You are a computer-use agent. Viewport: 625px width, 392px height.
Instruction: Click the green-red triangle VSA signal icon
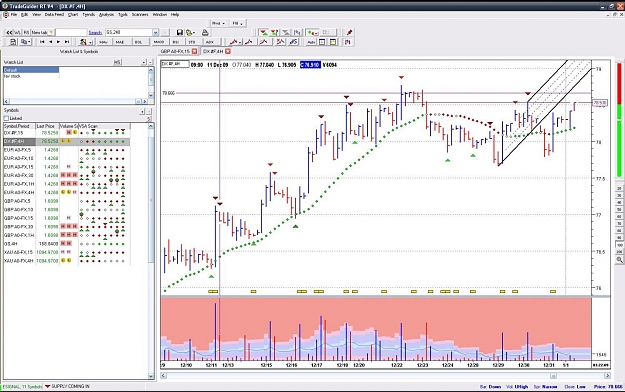(x=263, y=32)
